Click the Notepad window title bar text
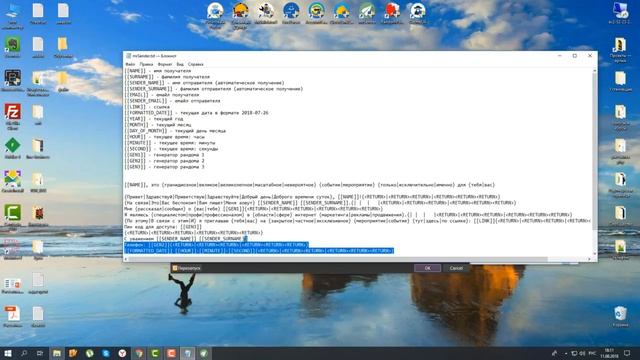Image resolution: width=640 pixels, height=360 pixels. point(154,56)
